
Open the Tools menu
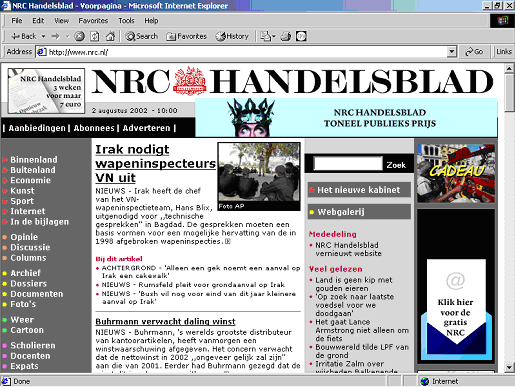coord(126,21)
